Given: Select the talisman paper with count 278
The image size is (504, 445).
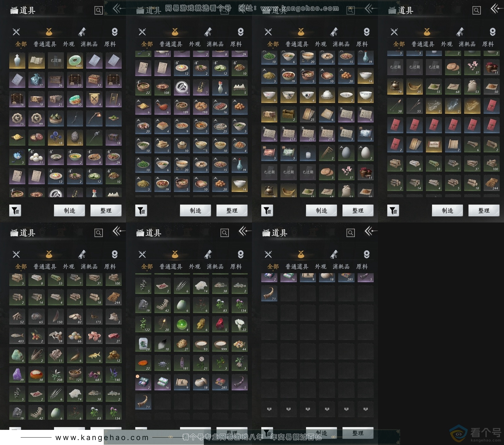Looking at the screenshot, I should tap(327, 133).
